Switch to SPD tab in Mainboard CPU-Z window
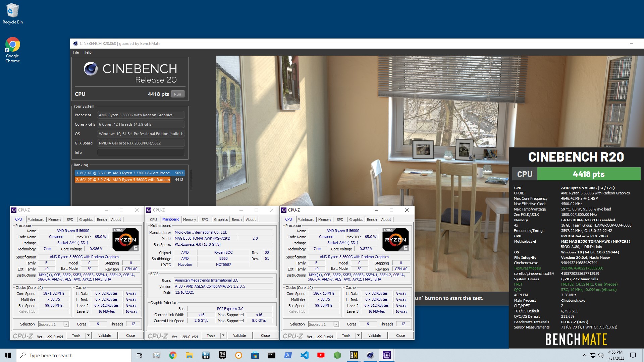 click(x=205, y=220)
